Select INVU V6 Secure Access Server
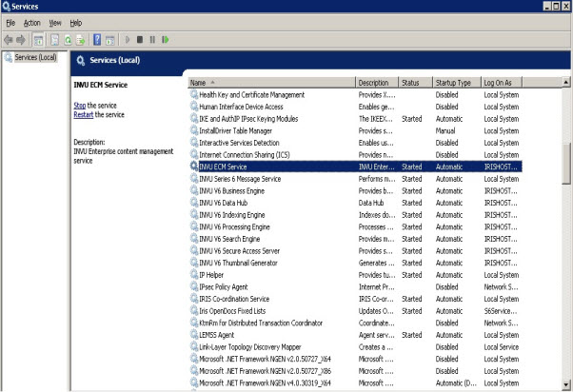The height and width of the screenshot is (392, 573). click(239, 251)
